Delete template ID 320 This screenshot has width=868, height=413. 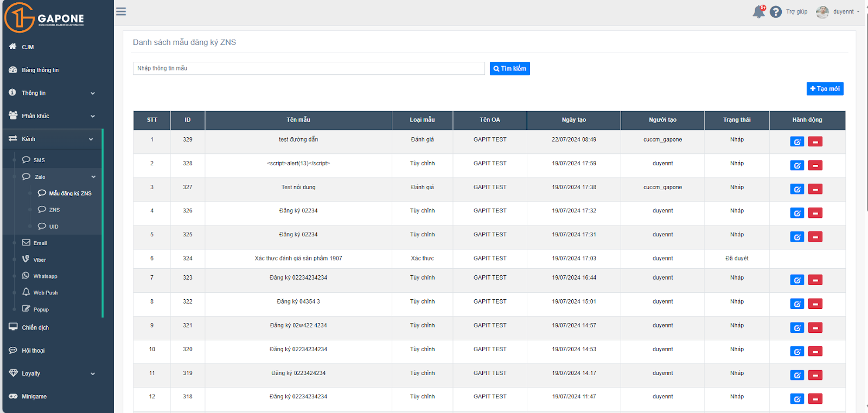[x=815, y=352]
